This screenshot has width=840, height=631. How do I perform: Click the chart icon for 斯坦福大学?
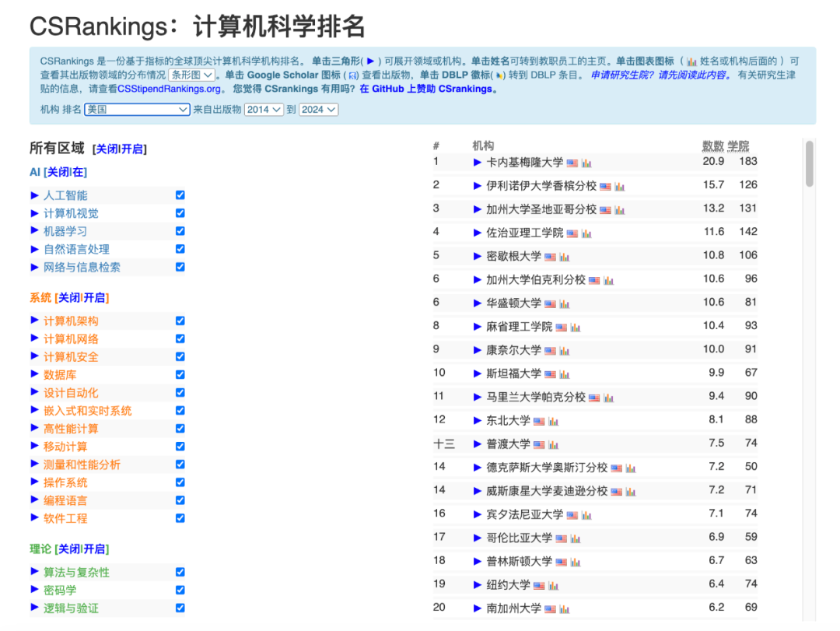coord(564,374)
